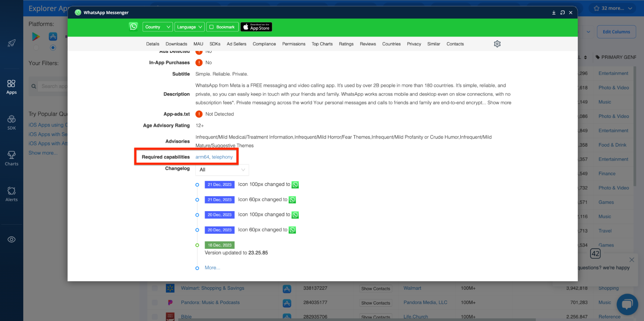Viewport: 644px width, 321px height.
Task: Click the vertical scrollbar of the apps table
Action: pos(635,126)
